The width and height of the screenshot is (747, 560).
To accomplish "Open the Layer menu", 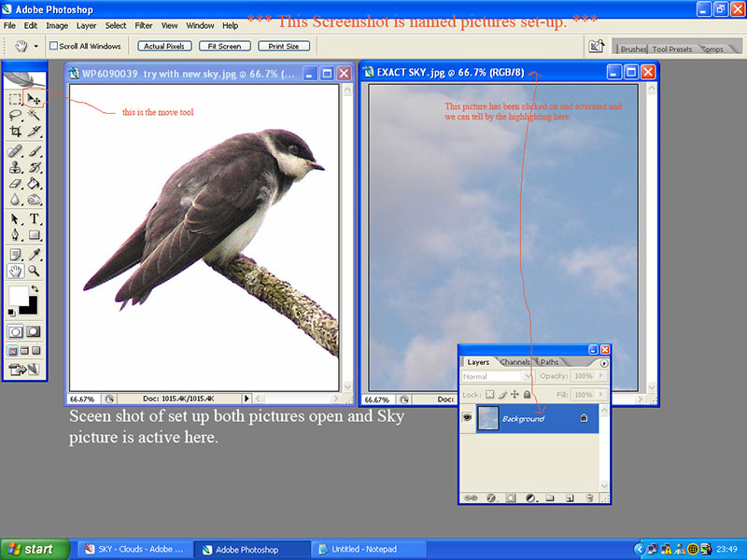I will click(86, 26).
